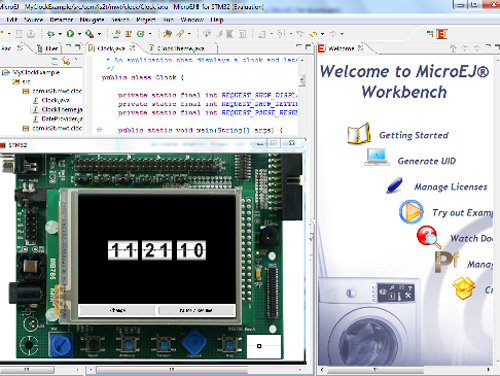The width and height of the screenshot is (500, 376).
Task: Click the Forward navigation arrow icon
Action: [x=333, y=34]
